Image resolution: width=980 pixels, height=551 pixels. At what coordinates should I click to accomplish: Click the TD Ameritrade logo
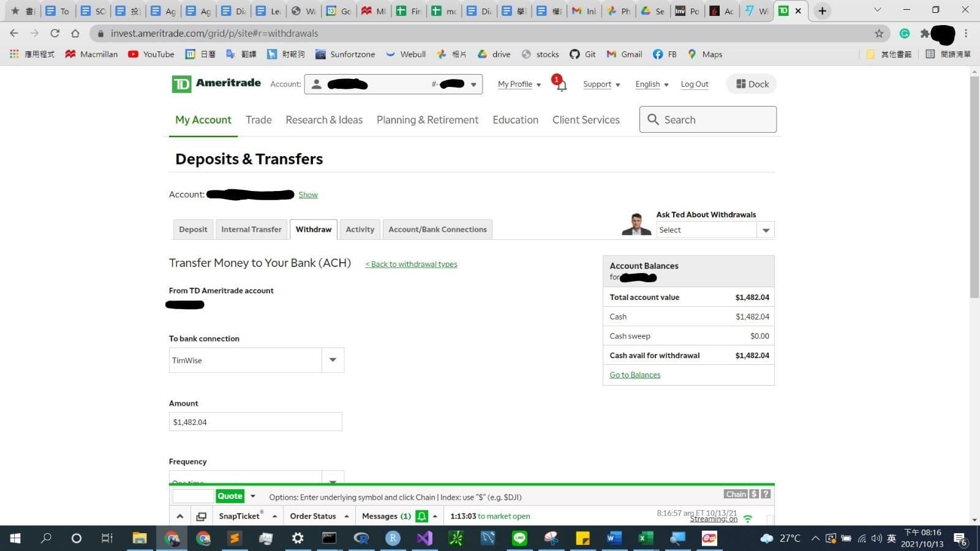(x=216, y=84)
